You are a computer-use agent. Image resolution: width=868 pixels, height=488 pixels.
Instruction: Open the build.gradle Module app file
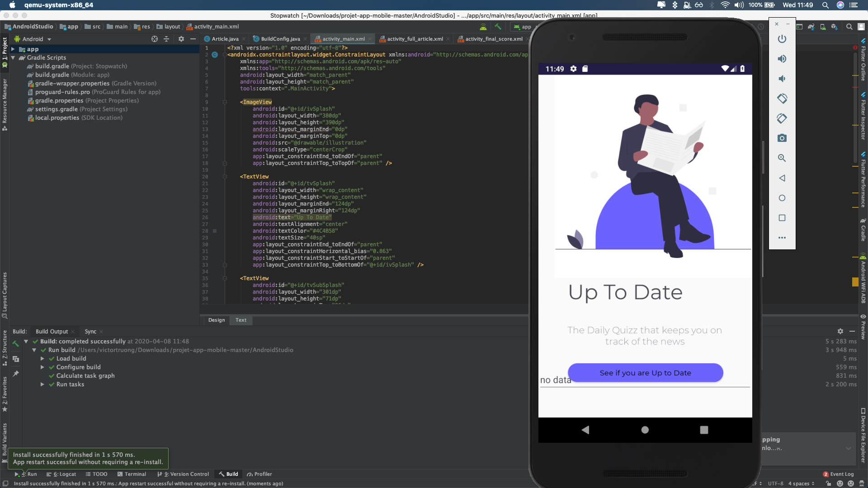pos(52,75)
